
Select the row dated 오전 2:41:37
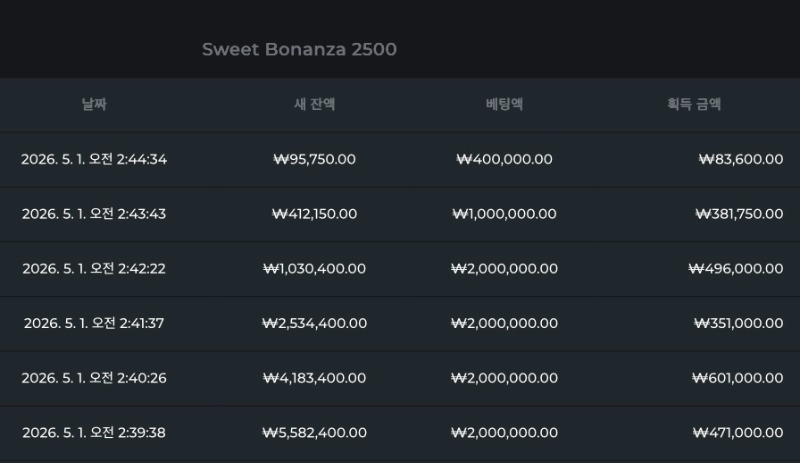[x=94, y=323]
